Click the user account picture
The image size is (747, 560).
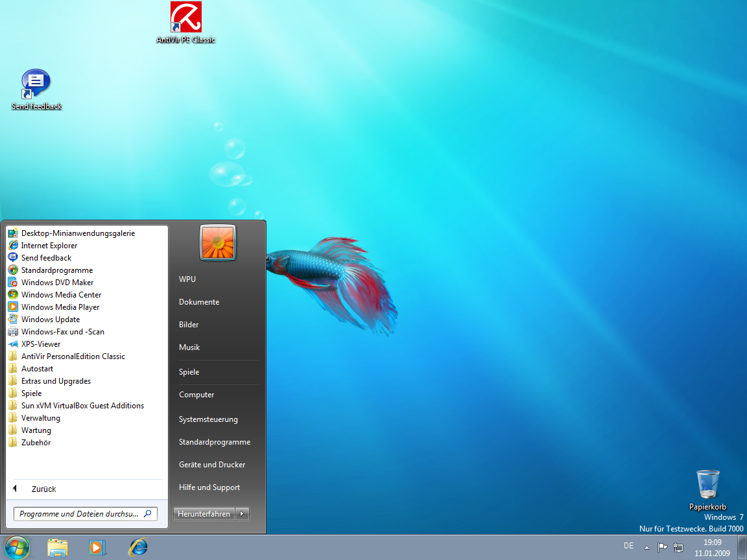click(218, 243)
